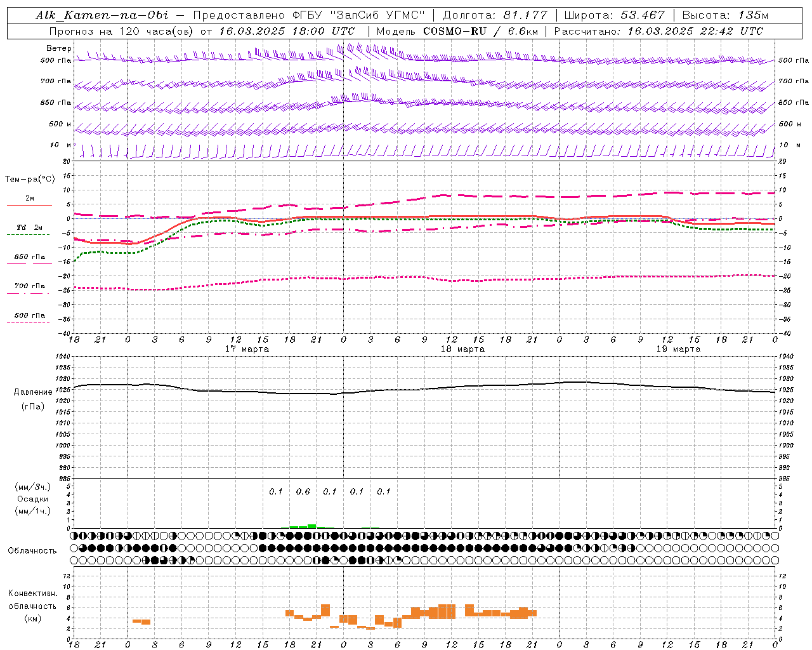Viewport: 812px width, 650px height.
Task: Click the (мм/3ч.) precipitation unit label
Action: click(33, 487)
